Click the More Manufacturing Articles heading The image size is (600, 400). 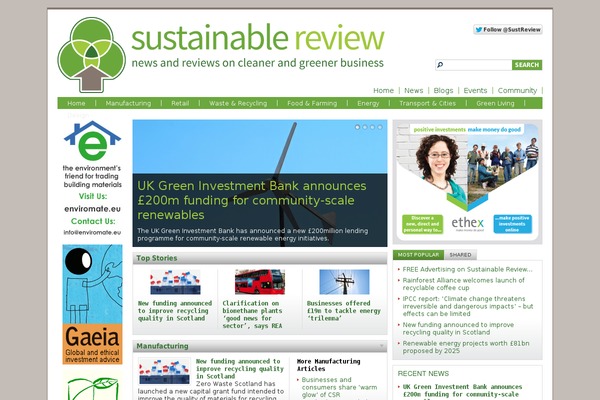pyautogui.click(x=328, y=365)
